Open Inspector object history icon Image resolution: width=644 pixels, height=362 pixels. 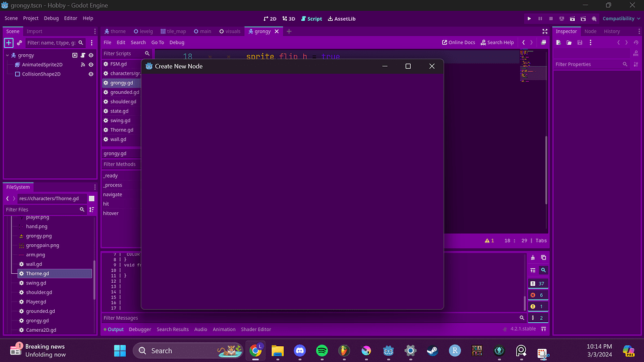point(636,42)
